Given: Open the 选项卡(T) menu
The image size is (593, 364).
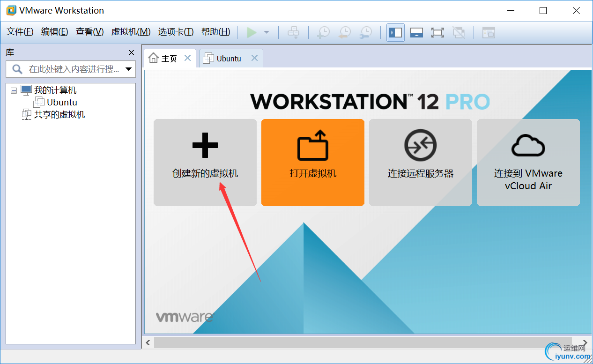Looking at the screenshot, I should (176, 32).
